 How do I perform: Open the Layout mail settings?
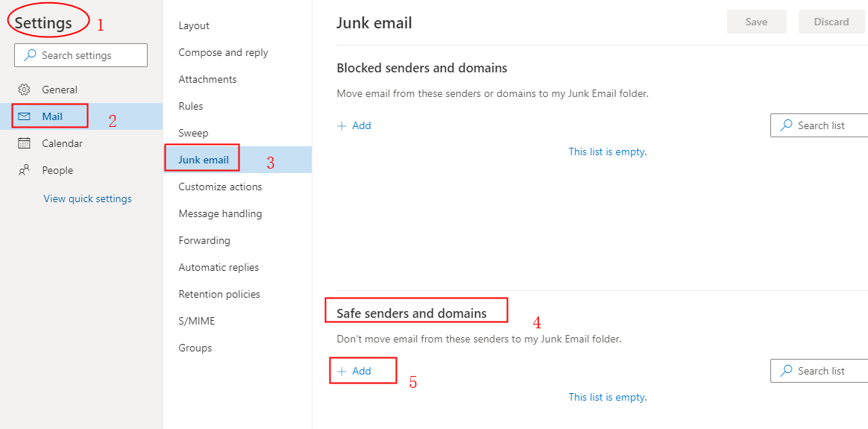(194, 26)
